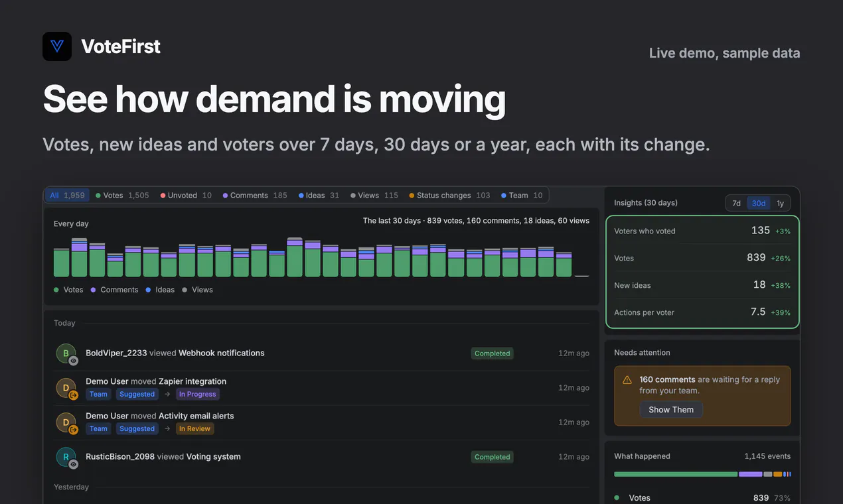Click RusticBison_2098 teal avatar icon
843x504 pixels.
(x=66, y=457)
